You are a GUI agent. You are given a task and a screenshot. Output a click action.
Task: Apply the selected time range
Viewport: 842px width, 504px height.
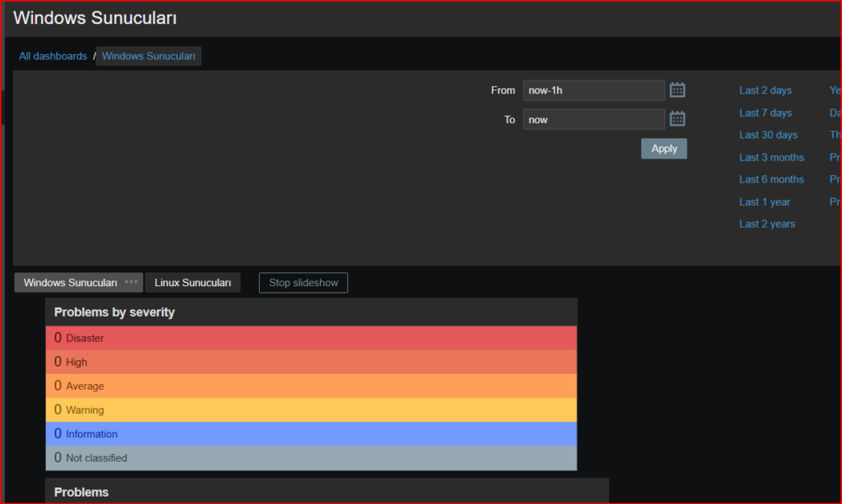coord(664,149)
